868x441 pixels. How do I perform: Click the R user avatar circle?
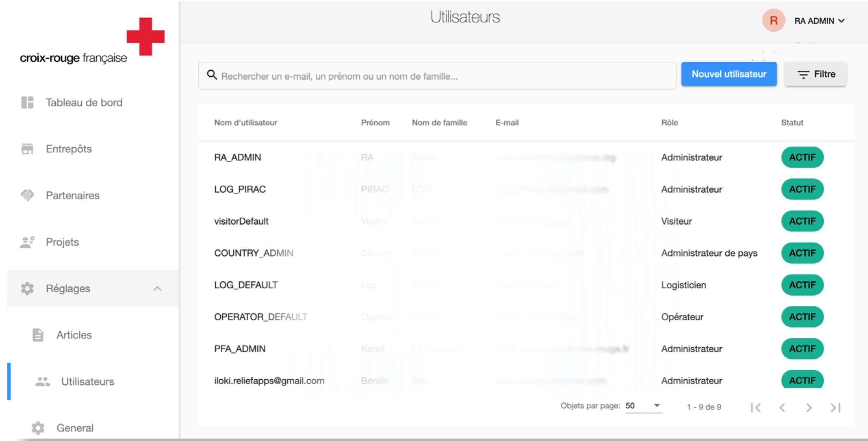773,20
